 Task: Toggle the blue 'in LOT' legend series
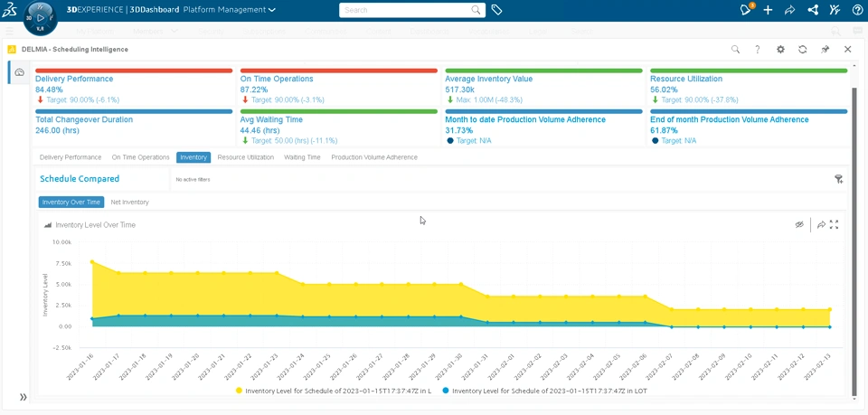coord(544,390)
